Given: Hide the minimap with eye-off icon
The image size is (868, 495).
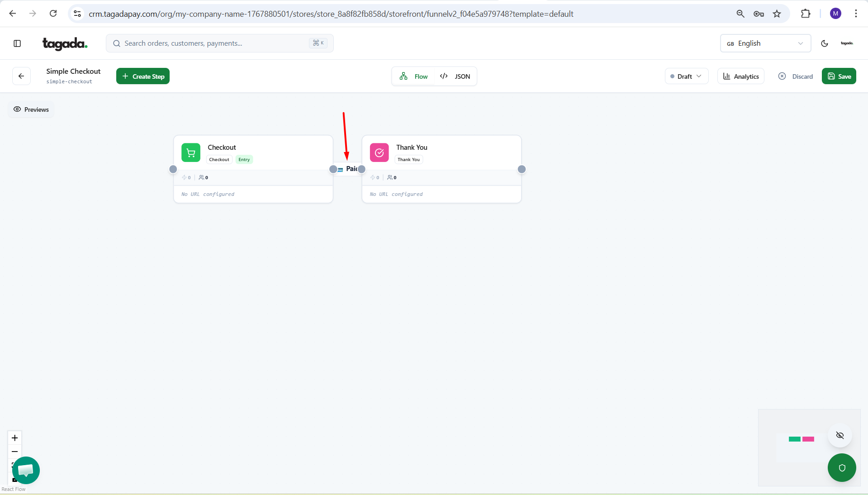Looking at the screenshot, I should pyautogui.click(x=840, y=435).
